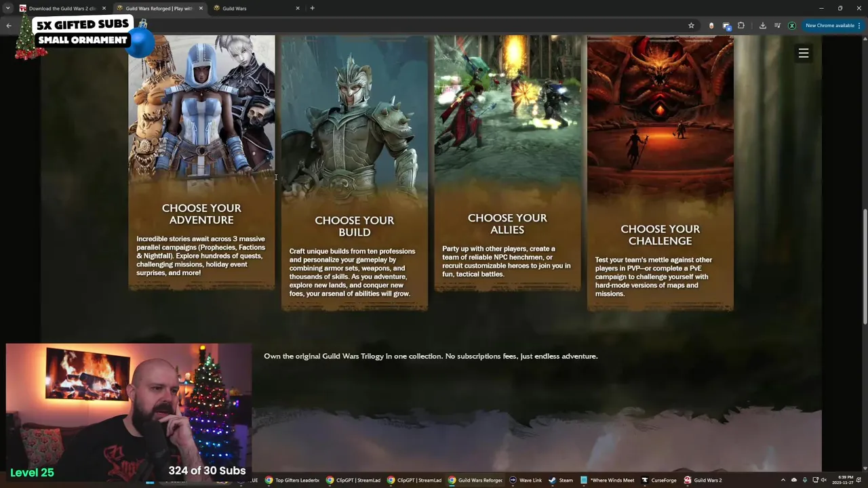This screenshot has width=868, height=488.
Task: Click the Choose Your Build heading
Action: pos(355,226)
